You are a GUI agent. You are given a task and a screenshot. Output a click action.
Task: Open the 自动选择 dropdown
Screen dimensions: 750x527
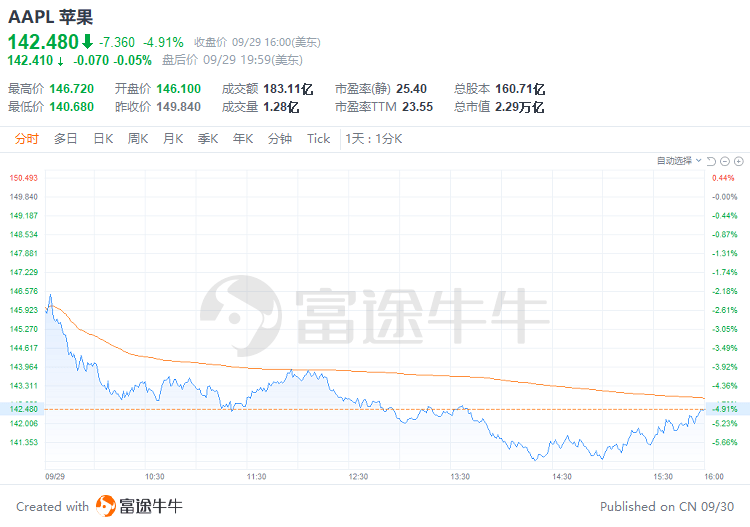point(679,161)
